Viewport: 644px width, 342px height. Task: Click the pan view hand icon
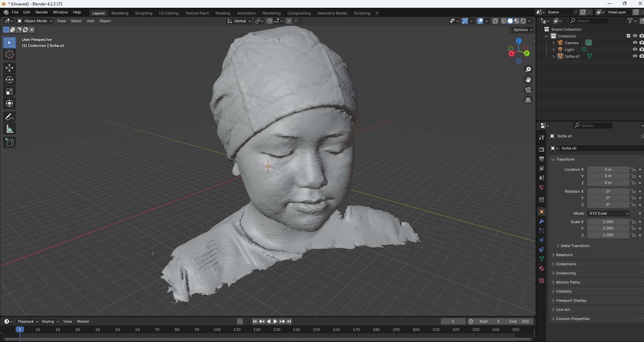tap(528, 80)
